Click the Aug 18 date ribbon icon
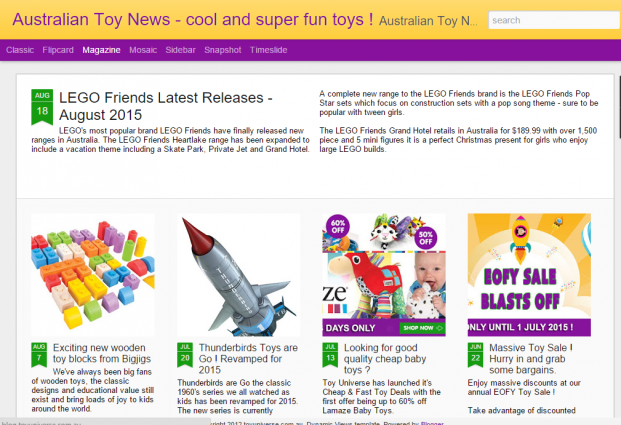This screenshot has height=425, width=621. coord(42,106)
